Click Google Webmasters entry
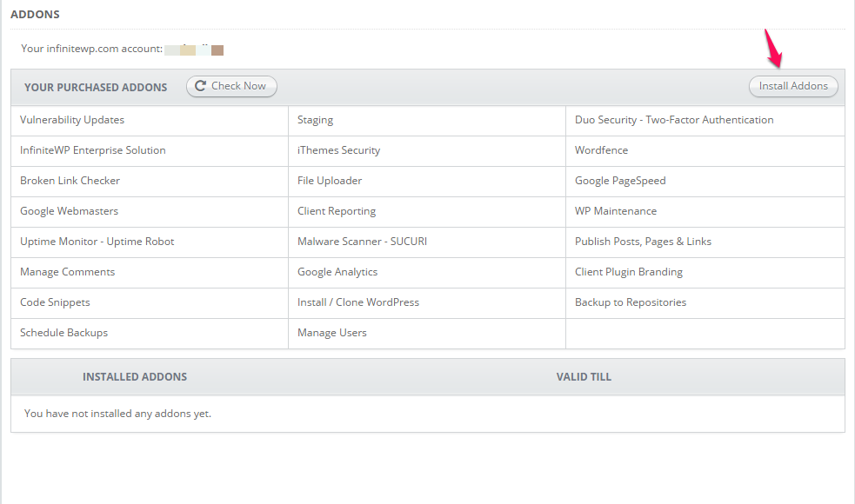This screenshot has height=504, width=855. [x=70, y=211]
